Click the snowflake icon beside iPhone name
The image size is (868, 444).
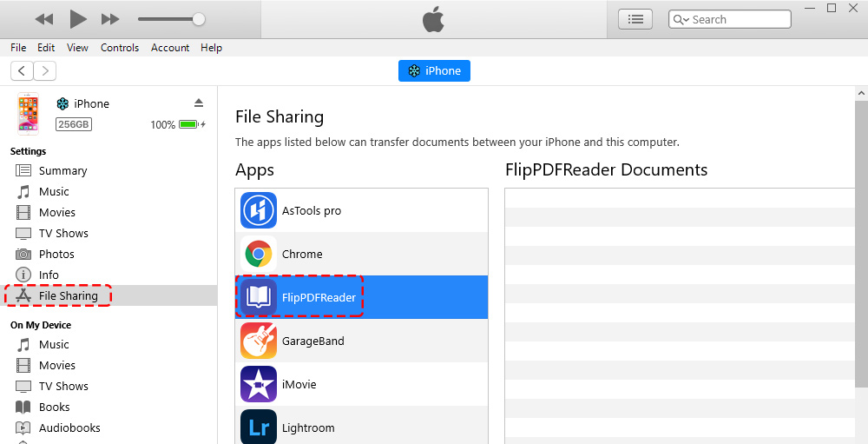click(62, 103)
